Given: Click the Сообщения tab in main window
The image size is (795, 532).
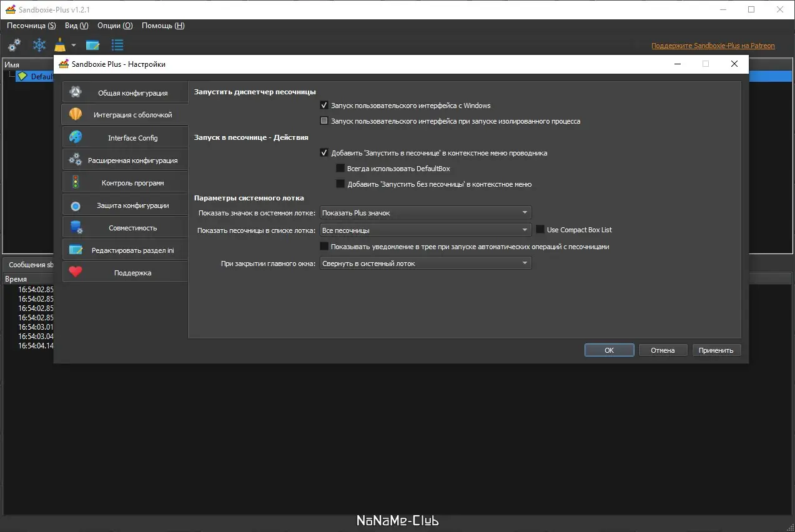Looking at the screenshot, I should coord(30,265).
